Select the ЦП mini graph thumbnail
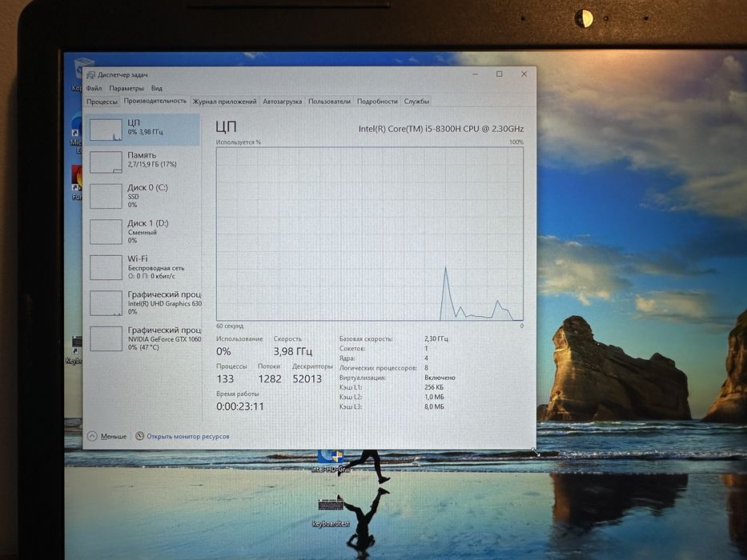 106,130
